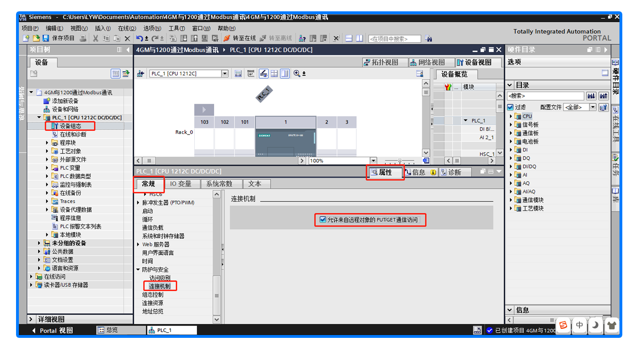Open the 编辑 menu
This screenshot has width=644, height=344.
pos(54,28)
